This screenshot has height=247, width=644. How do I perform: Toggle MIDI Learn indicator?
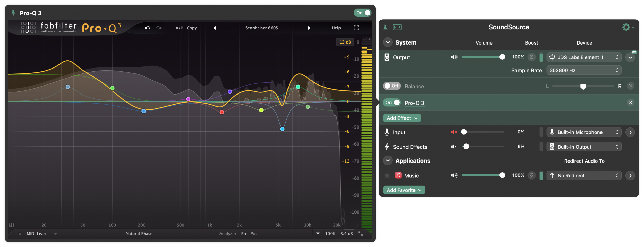[x=20, y=234]
